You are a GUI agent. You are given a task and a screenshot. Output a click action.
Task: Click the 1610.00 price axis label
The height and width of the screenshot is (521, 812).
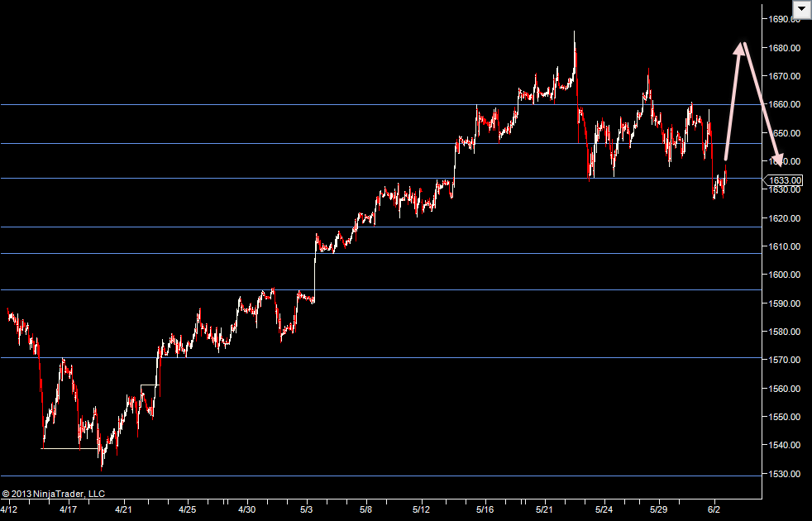[784, 246]
